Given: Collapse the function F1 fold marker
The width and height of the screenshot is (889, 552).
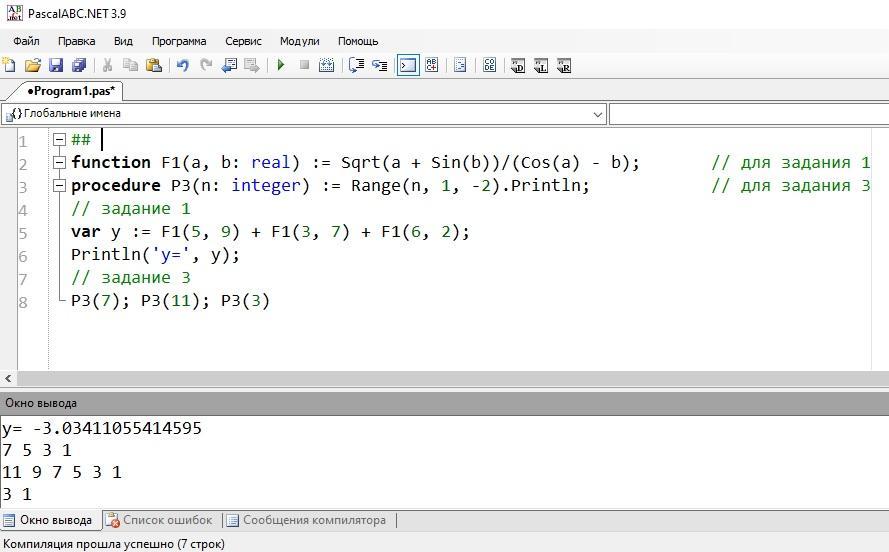Looking at the screenshot, I should (59, 163).
